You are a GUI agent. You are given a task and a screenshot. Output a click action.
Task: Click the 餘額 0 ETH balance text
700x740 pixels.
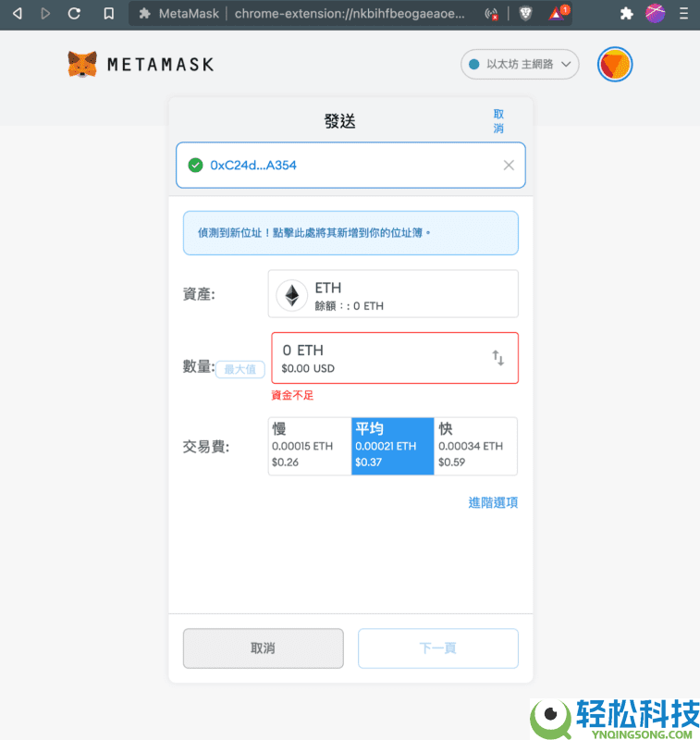[349, 306]
